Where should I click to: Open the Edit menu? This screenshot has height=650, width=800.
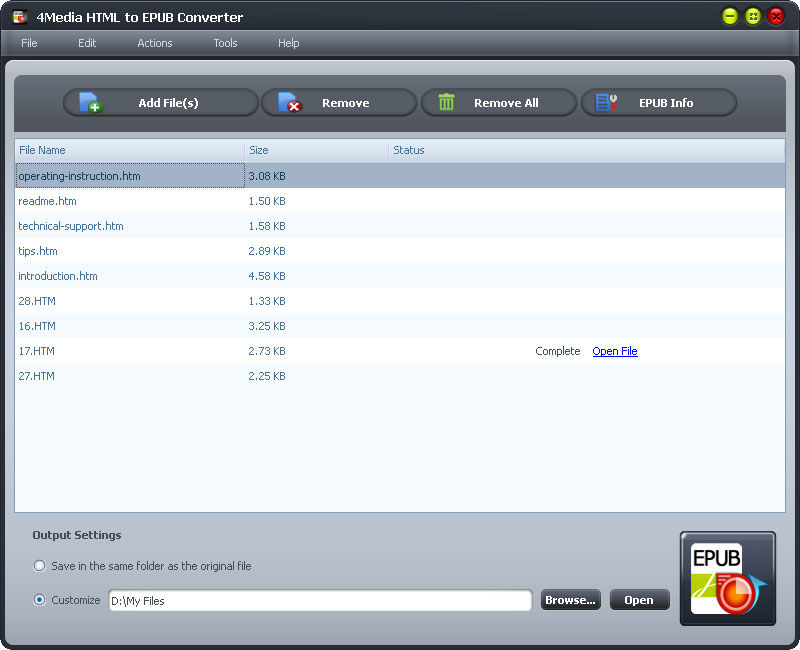pos(87,43)
